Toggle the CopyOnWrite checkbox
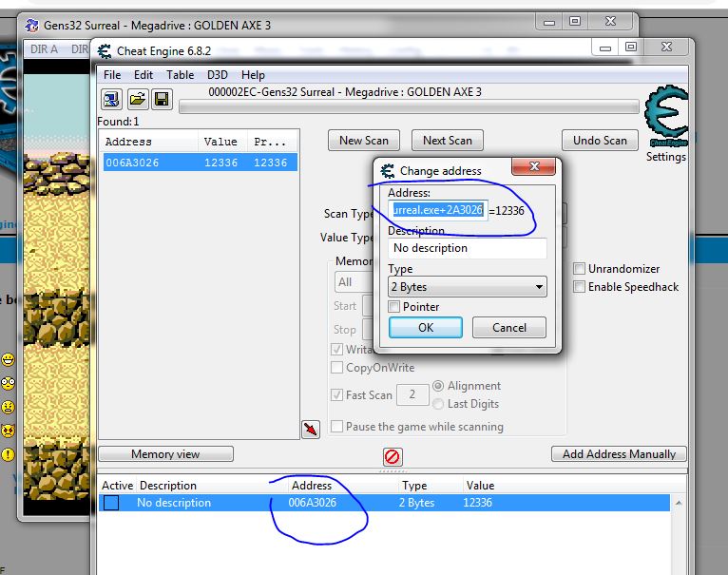Viewport: 728px width, 575px height. [336, 368]
